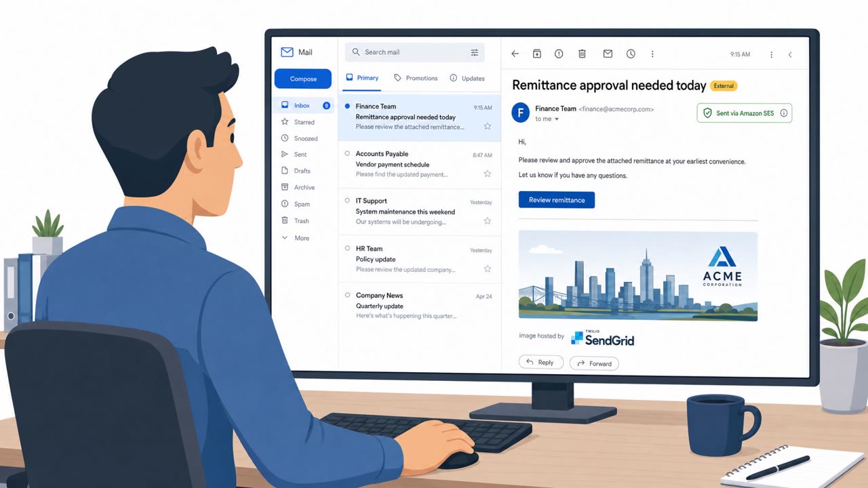Image resolution: width=868 pixels, height=488 pixels.
Task: Mark as unread with envelope icon
Action: 608,54
